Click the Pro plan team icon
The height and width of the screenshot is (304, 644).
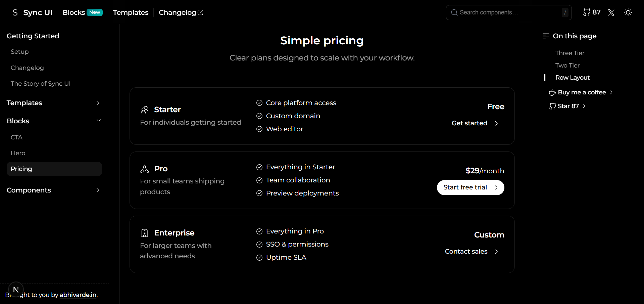pyautogui.click(x=145, y=169)
